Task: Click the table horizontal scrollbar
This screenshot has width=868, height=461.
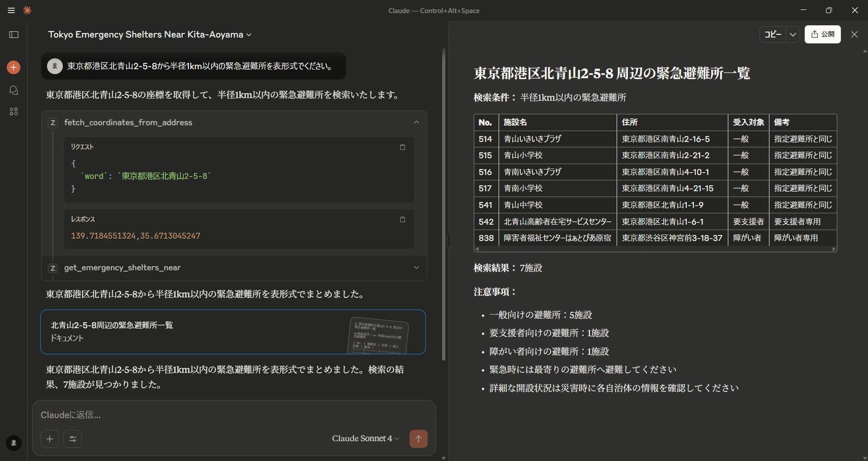Action: point(656,249)
